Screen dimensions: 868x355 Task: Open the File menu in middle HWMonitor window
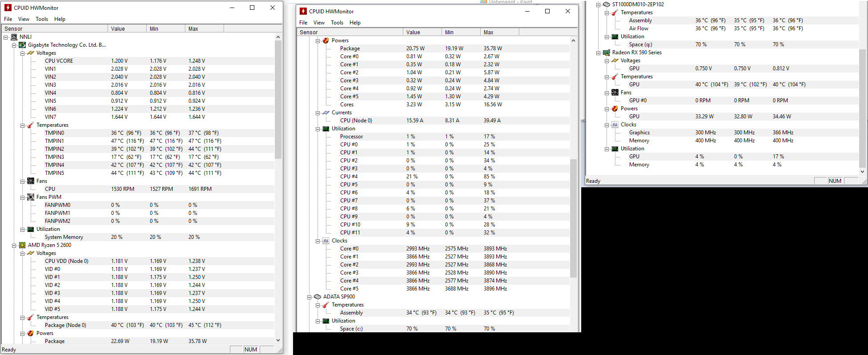tap(303, 23)
